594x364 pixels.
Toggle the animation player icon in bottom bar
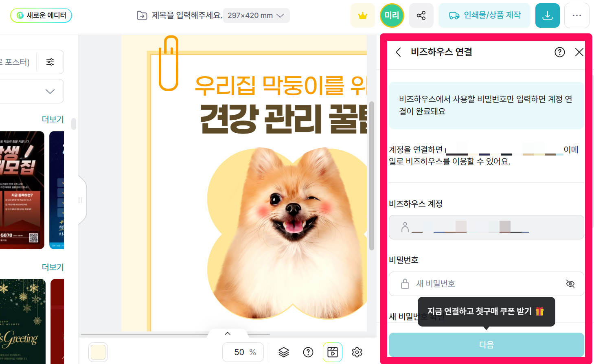click(333, 352)
